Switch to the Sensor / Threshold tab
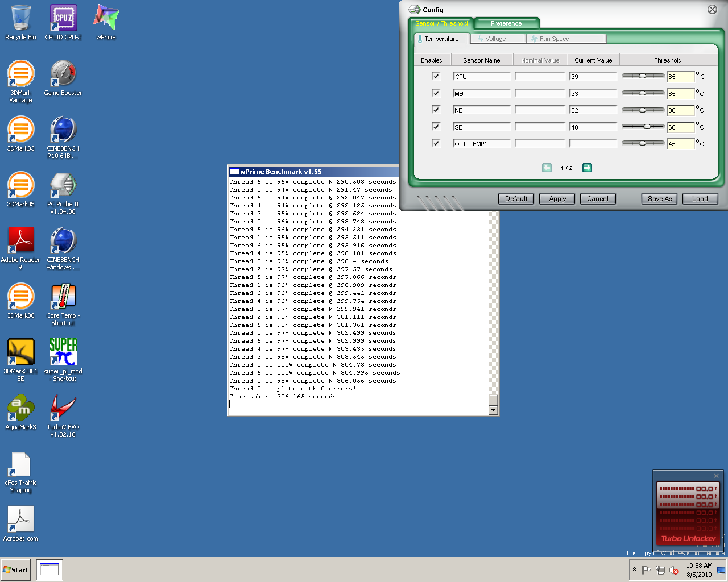 (x=441, y=23)
